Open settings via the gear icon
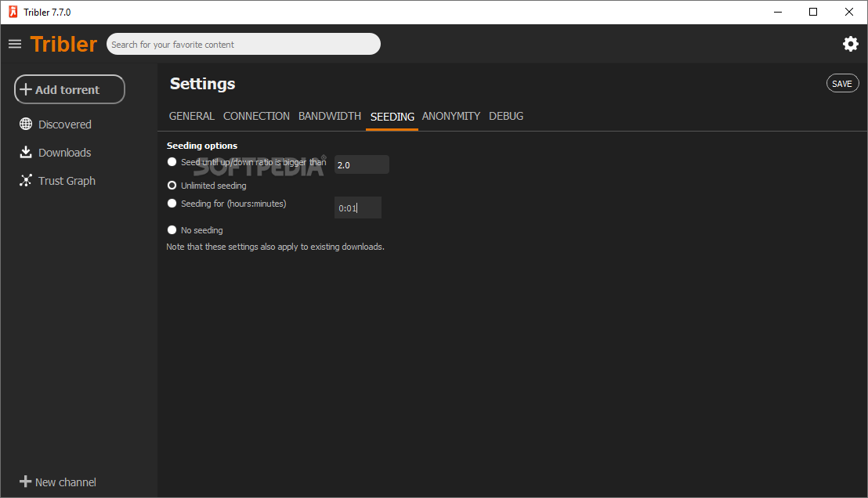868x498 pixels. point(850,44)
